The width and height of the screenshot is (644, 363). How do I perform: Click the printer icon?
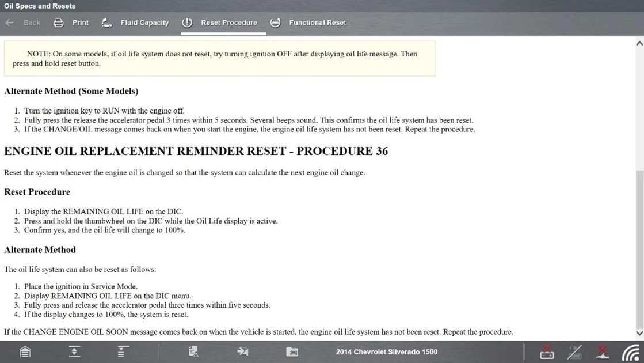[58, 23]
